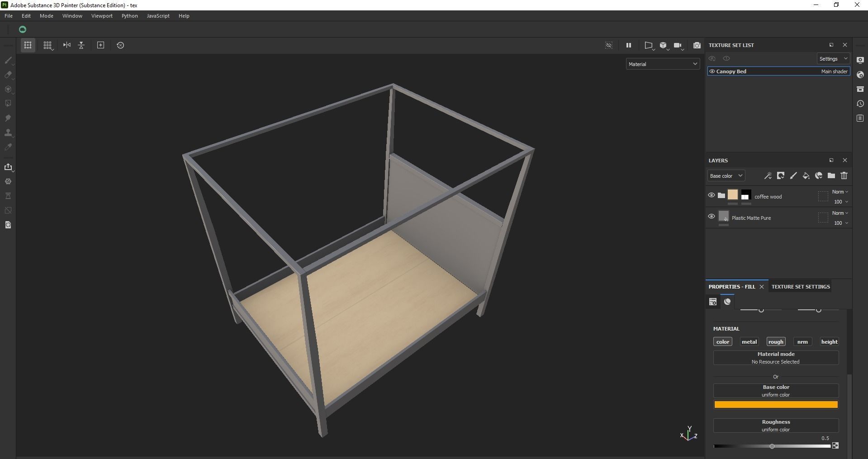868x459 pixels.
Task: Pause the viewport rendering
Action: pyautogui.click(x=628, y=45)
